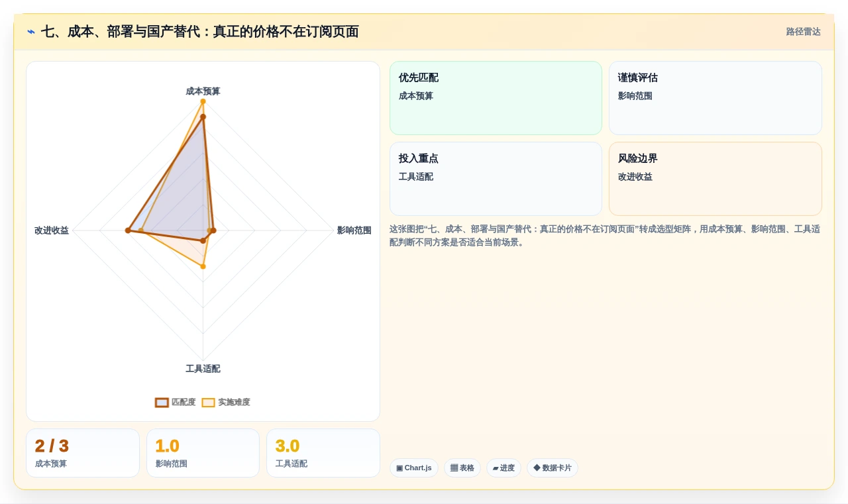Click the 表格 tag chip
This screenshot has width=848, height=504.
462,468
